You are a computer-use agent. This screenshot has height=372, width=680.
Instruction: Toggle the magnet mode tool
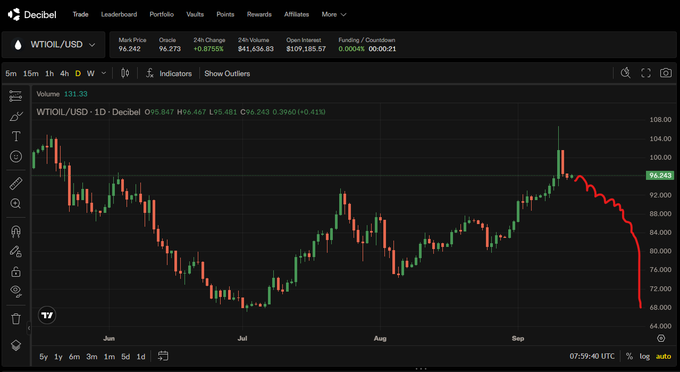16,232
